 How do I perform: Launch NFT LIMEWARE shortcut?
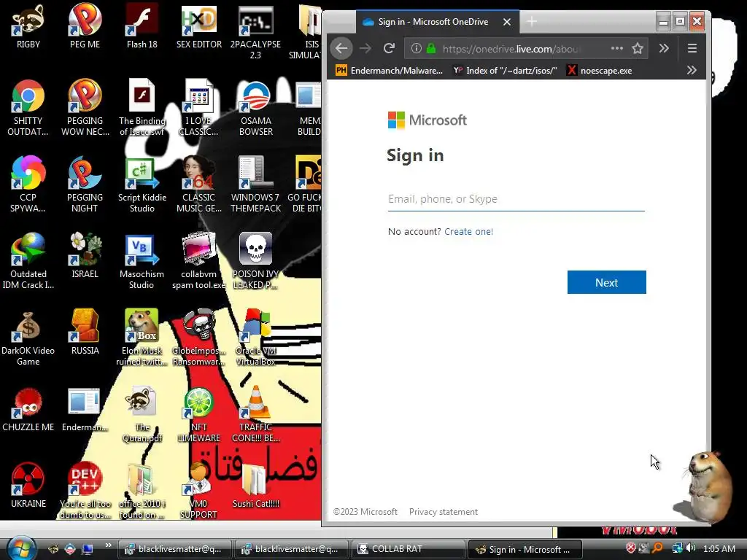click(x=198, y=415)
